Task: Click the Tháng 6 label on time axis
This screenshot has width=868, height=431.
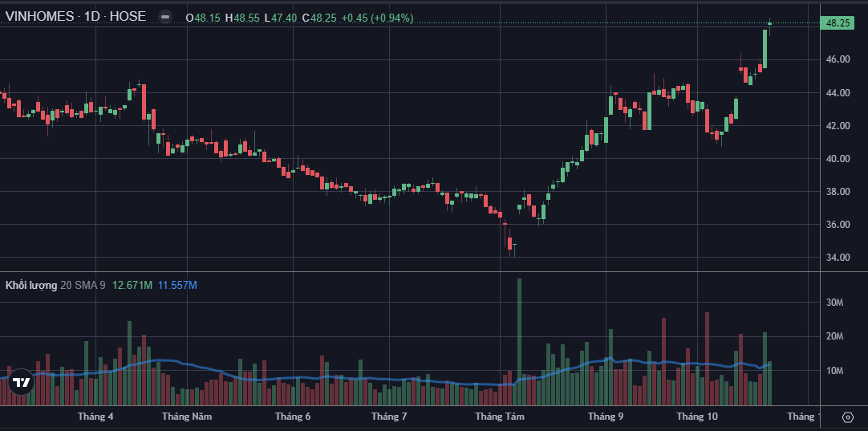Action: [x=293, y=417]
